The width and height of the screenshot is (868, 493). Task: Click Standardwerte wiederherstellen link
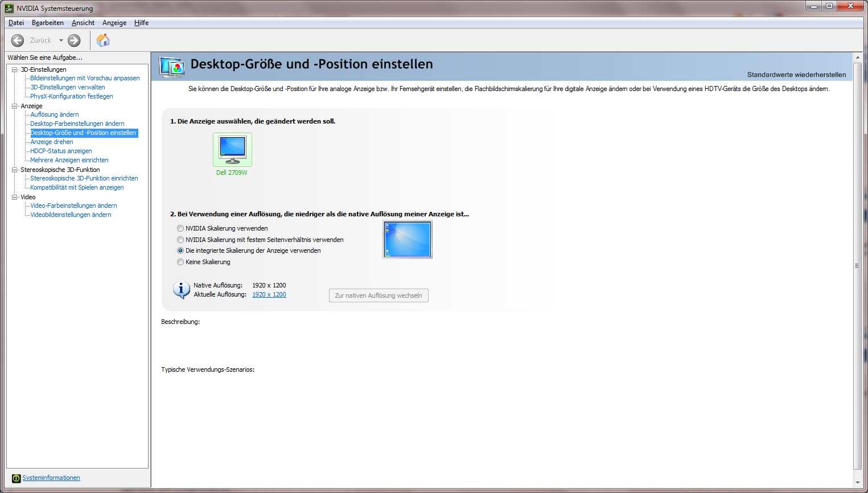click(796, 75)
